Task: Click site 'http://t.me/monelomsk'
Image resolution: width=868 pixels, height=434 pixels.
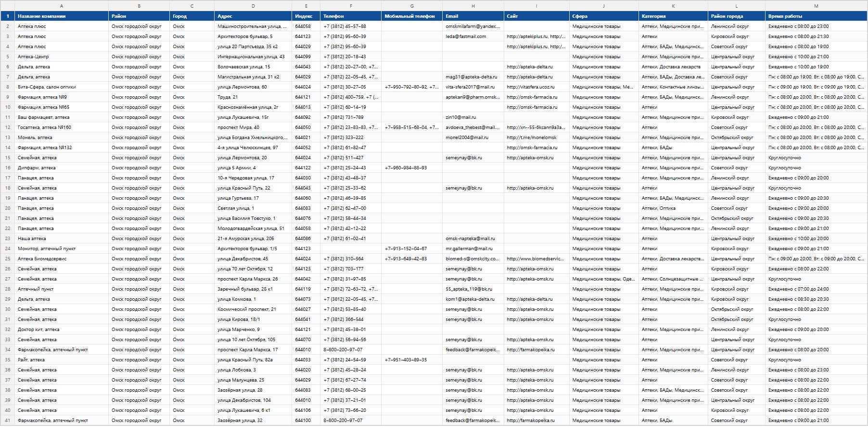Action: pyautogui.click(x=536, y=138)
